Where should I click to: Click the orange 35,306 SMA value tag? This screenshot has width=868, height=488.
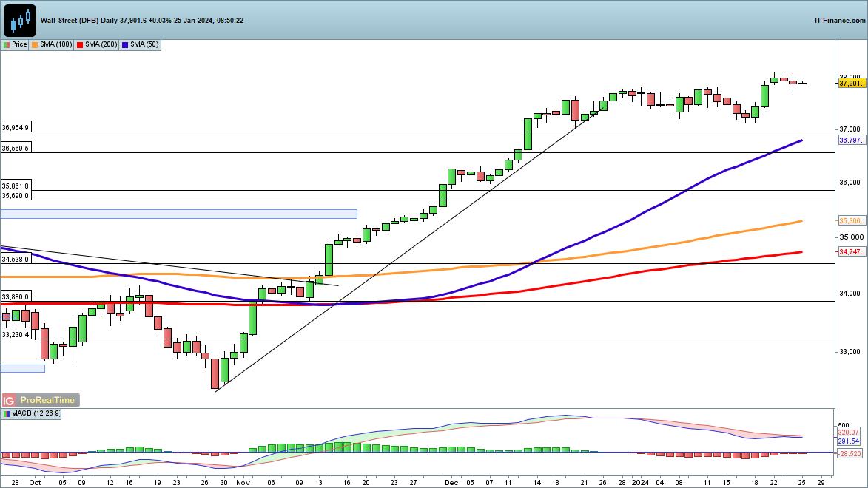tap(851, 221)
